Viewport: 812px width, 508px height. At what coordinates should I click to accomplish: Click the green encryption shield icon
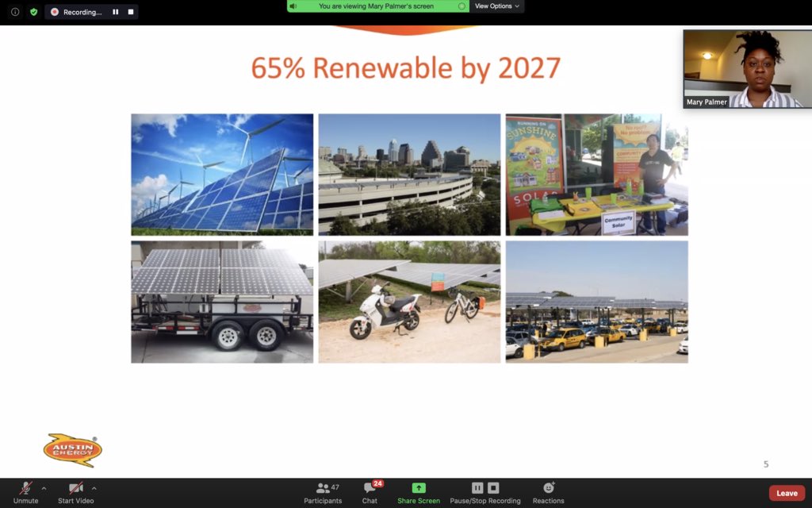point(33,12)
